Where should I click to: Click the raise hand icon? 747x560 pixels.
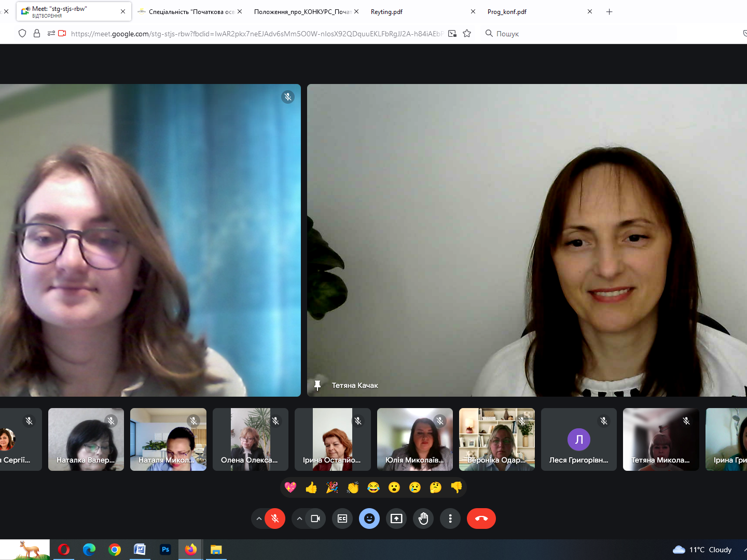(x=423, y=519)
